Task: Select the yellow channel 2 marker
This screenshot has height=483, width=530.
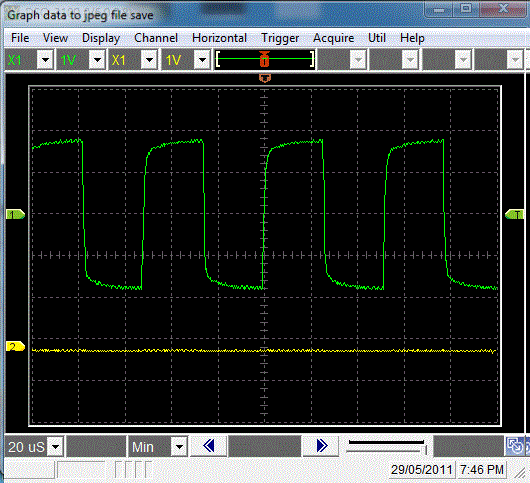Action: (15, 346)
